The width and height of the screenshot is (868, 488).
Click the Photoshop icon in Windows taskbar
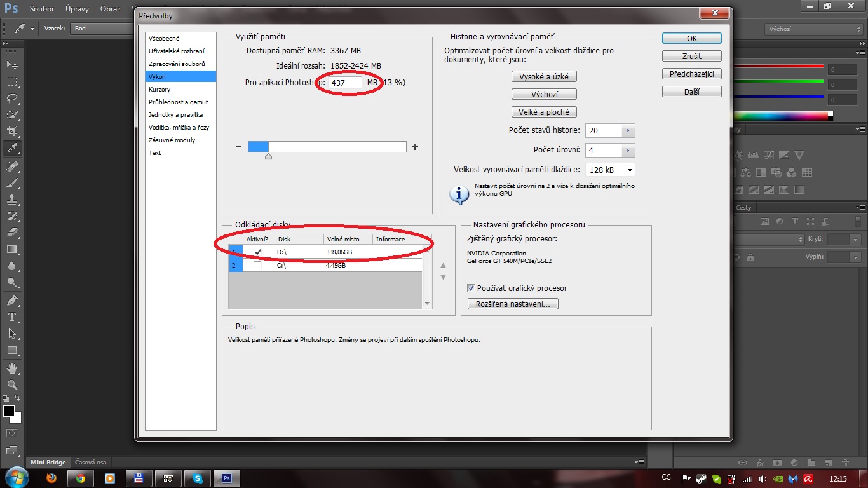point(226,478)
